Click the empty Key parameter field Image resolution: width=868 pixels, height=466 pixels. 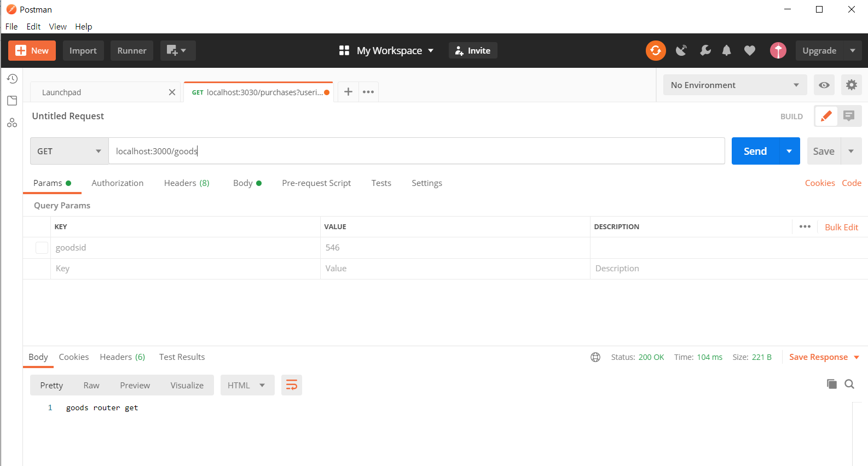[x=186, y=269]
